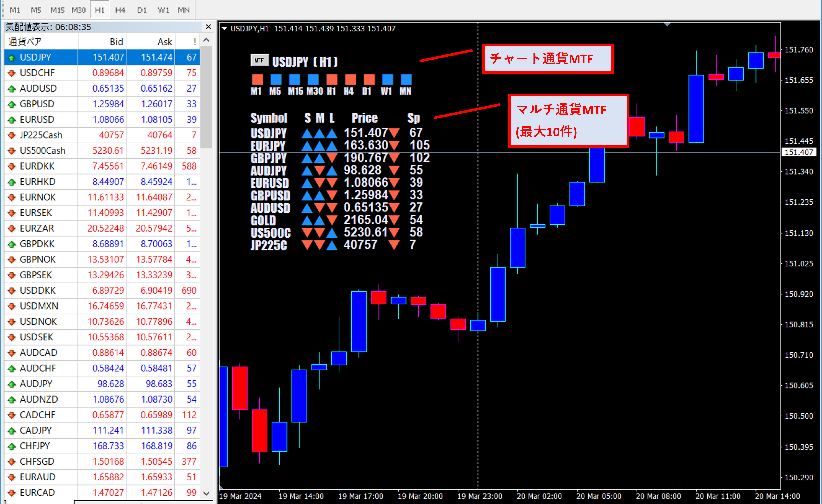Click the GBPJPY row in the MTF panel
The width and height of the screenshot is (822, 504).
(269, 158)
